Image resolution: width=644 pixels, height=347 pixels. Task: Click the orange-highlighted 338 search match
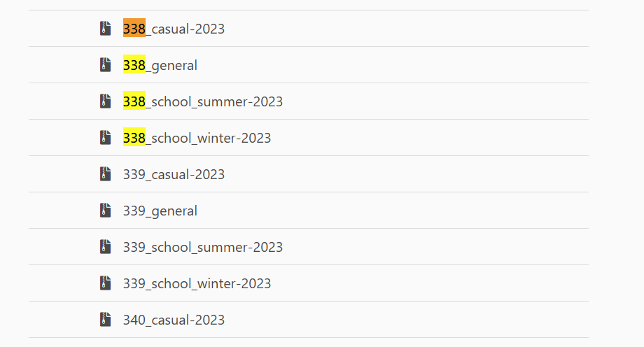(x=134, y=29)
